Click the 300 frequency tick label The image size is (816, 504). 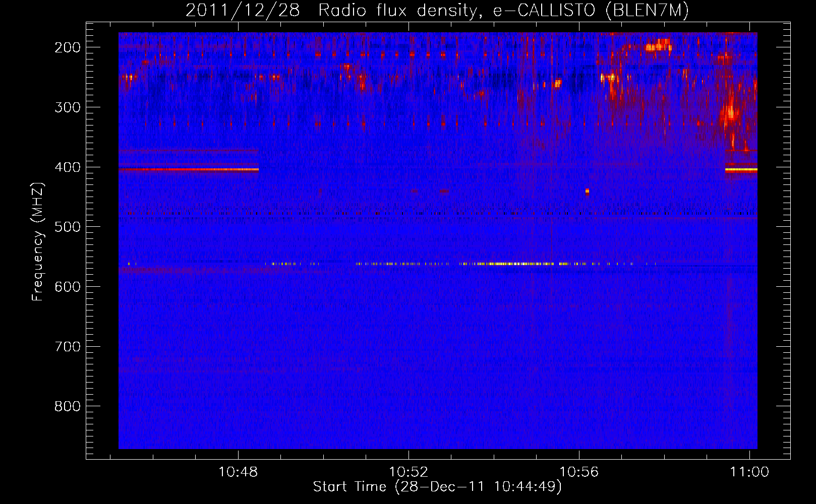(x=68, y=107)
